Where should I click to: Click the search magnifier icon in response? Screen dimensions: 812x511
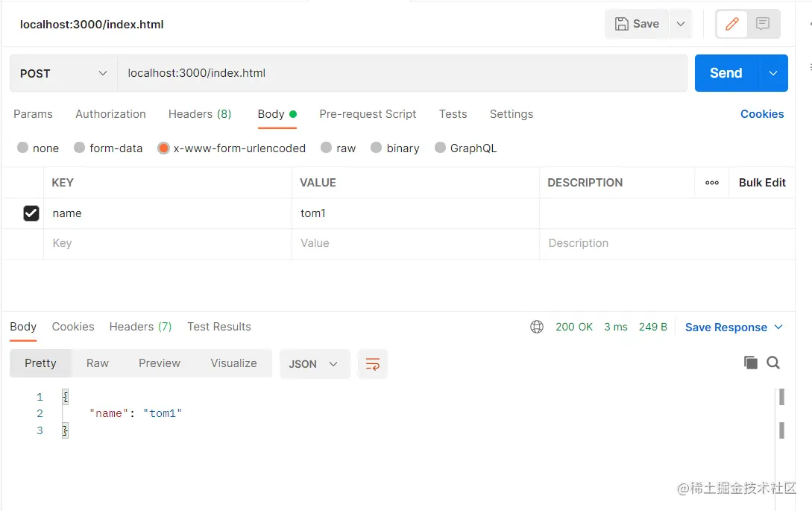[x=773, y=363]
